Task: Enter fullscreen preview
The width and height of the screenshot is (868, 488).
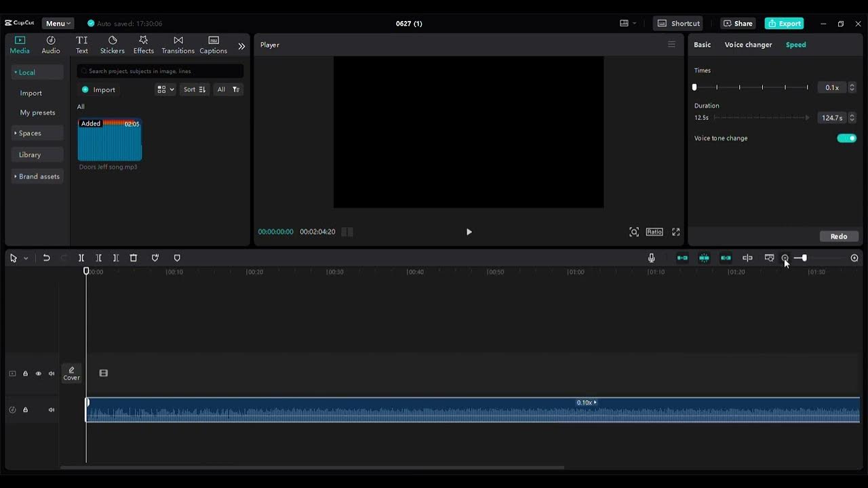Action: pyautogui.click(x=676, y=232)
